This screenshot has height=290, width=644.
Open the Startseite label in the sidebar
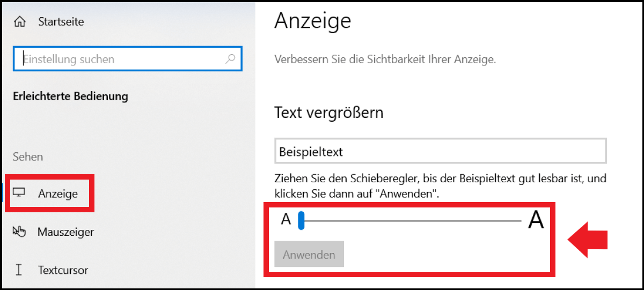[x=61, y=22]
